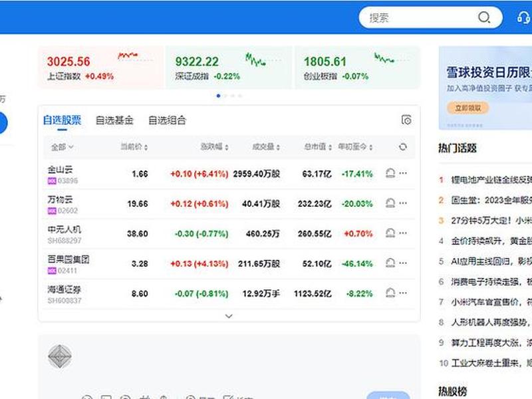Open 百果园集团 stock link

pos(68,259)
